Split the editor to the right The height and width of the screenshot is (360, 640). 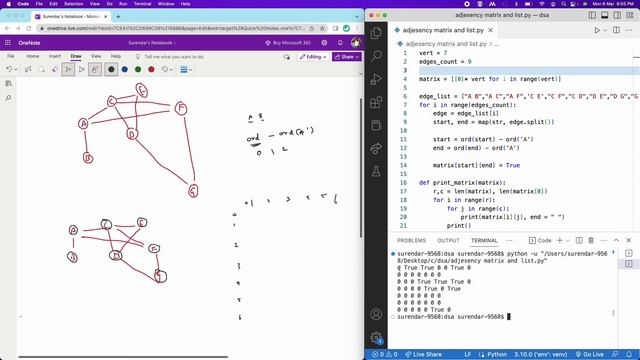click(x=616, y=30)
